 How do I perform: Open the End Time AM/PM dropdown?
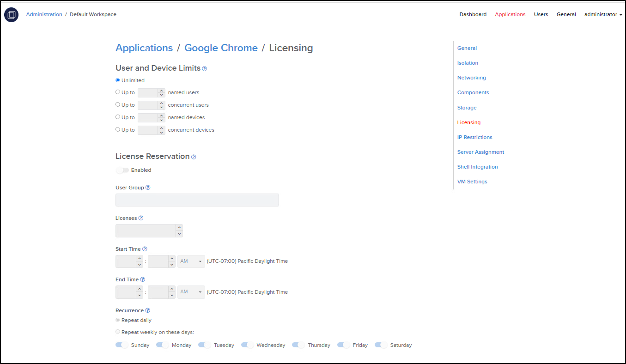point(191,292)
